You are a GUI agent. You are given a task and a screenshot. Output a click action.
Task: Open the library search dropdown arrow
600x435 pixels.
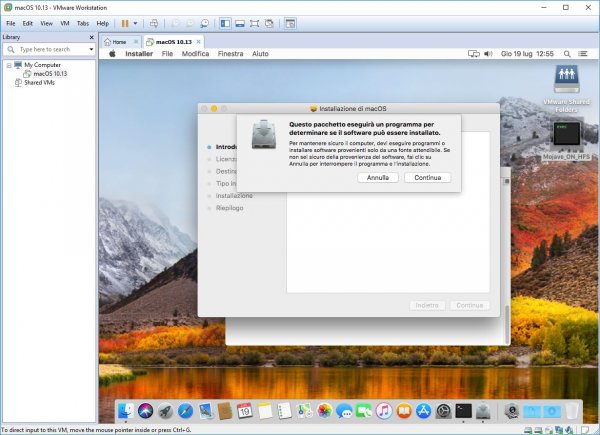pos(91,49)
